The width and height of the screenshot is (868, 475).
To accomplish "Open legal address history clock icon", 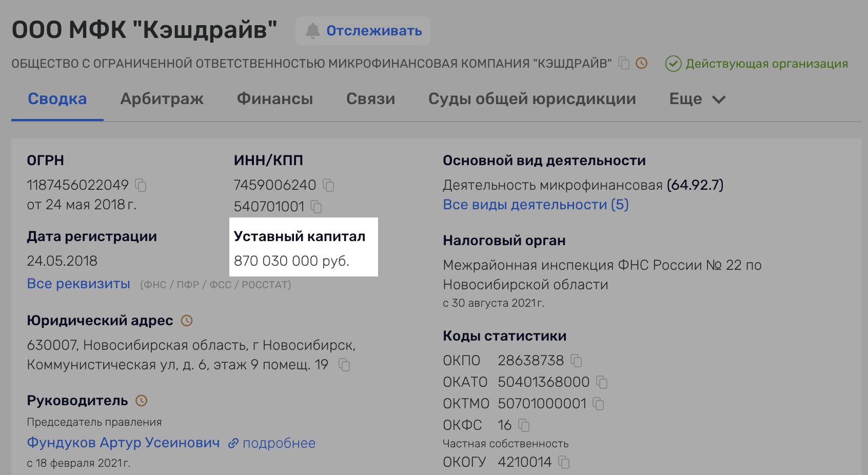I will point(187,321).
